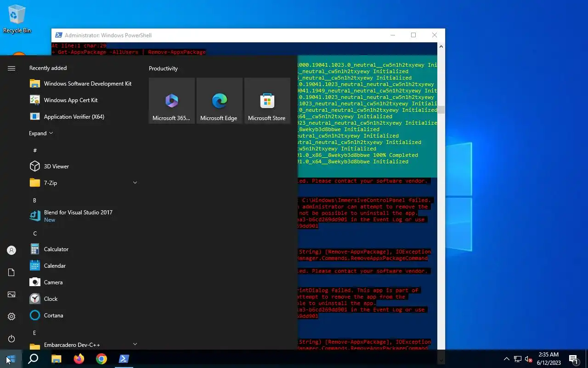Viewport: 588px width, 368px height.
Task: Open Recycle Bin on desktop
Action: 17,19
